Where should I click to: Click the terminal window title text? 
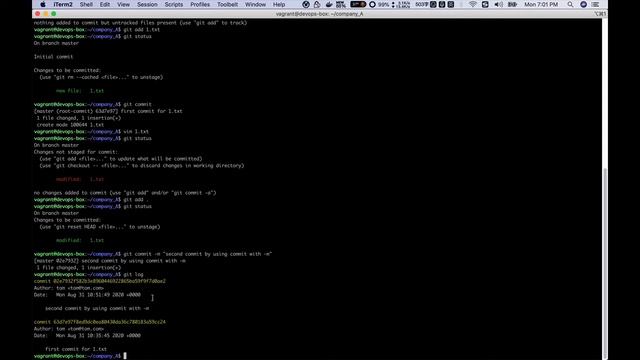pos(320,14)
